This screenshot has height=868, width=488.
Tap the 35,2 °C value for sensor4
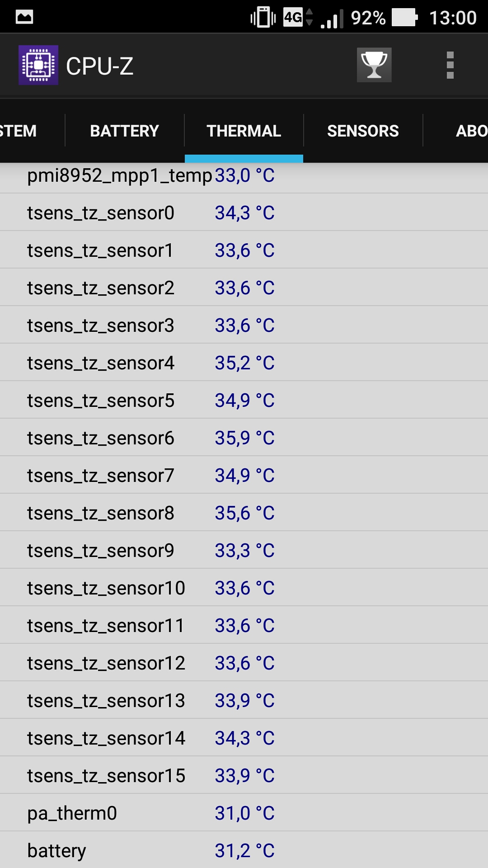coord(244,363)
